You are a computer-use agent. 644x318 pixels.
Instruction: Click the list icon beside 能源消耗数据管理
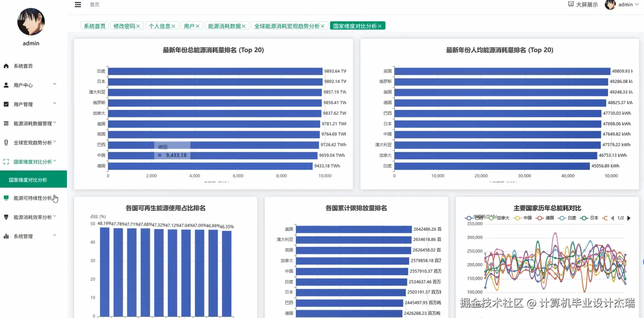[x=6, y=124]
